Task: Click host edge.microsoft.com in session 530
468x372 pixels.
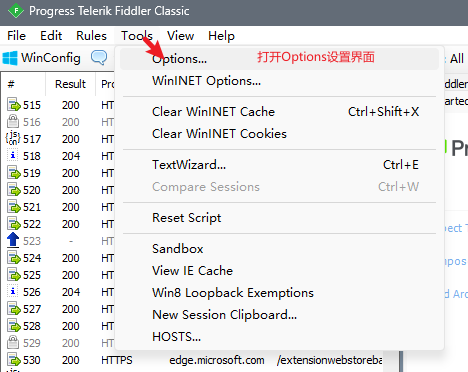Action: [217, 360]
